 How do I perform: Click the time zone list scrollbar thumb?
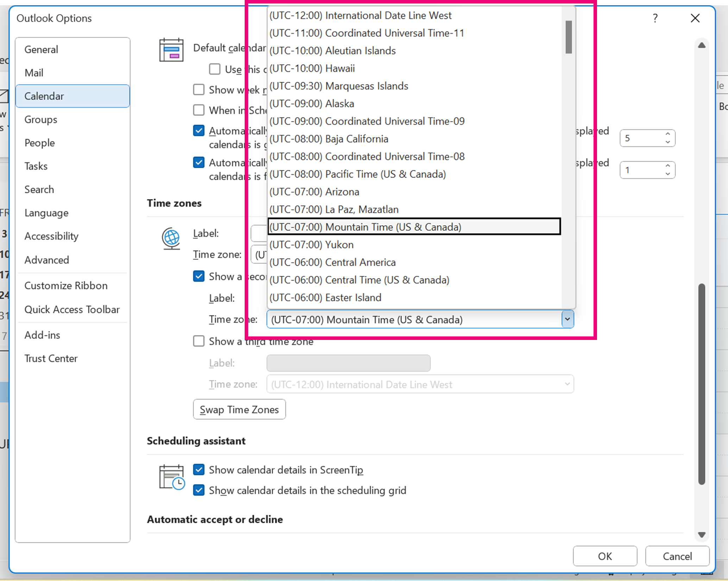coord(568,37)
